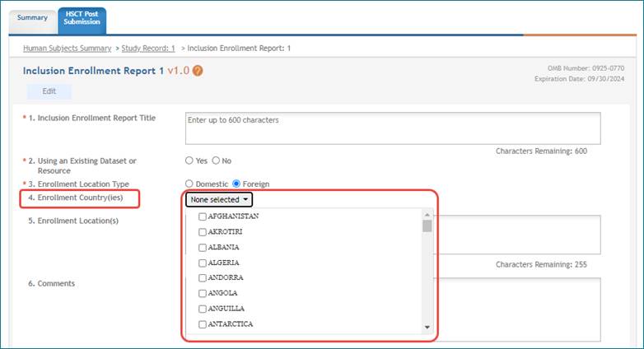
Task: Select the ANTARCTICA checkbox
Action: [203, 324]
